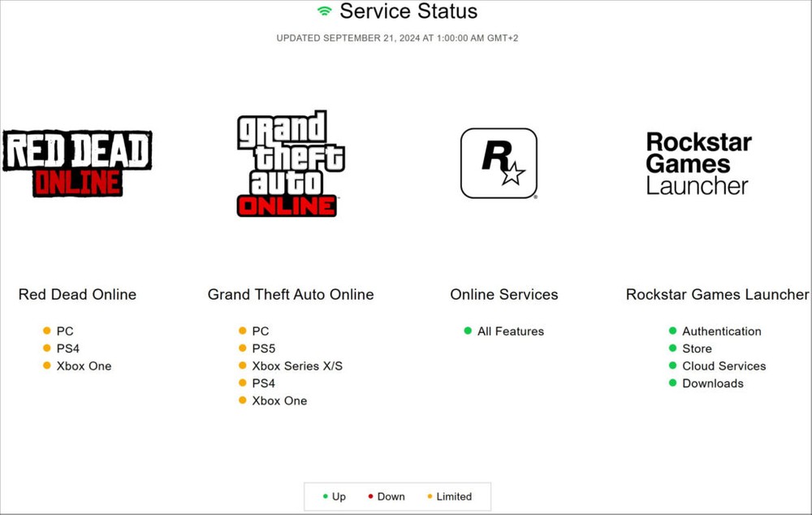The width and height of the screenshot is (812, 515).
Task: Click the orange Limited legend dot
Action: pyautogui.click(x=430, y=496)
